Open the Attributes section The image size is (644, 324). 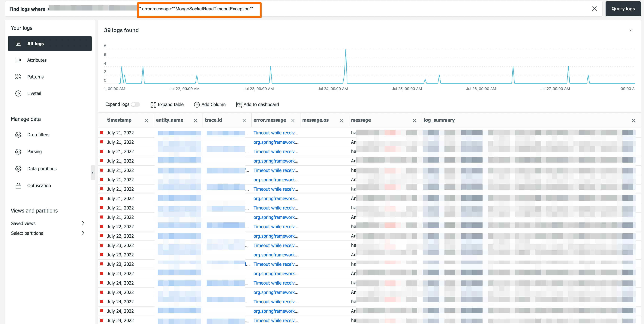coord(37,60)
